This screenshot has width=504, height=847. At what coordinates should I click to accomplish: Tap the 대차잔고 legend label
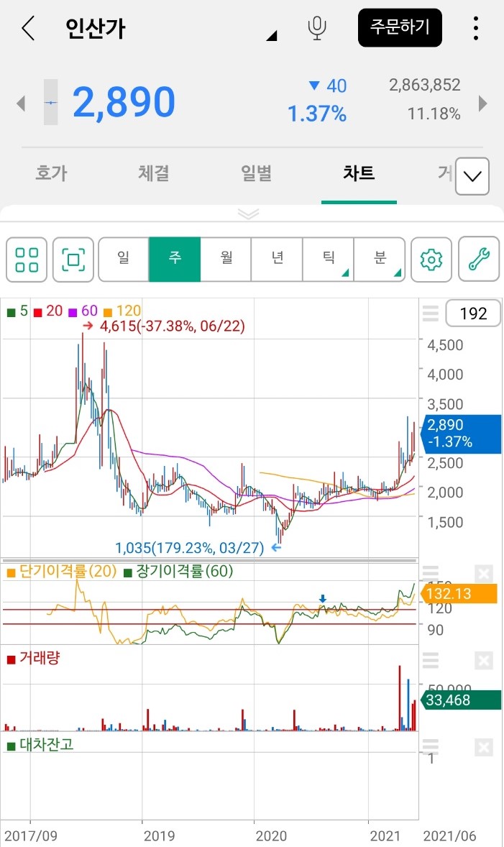tap(40, 745)
